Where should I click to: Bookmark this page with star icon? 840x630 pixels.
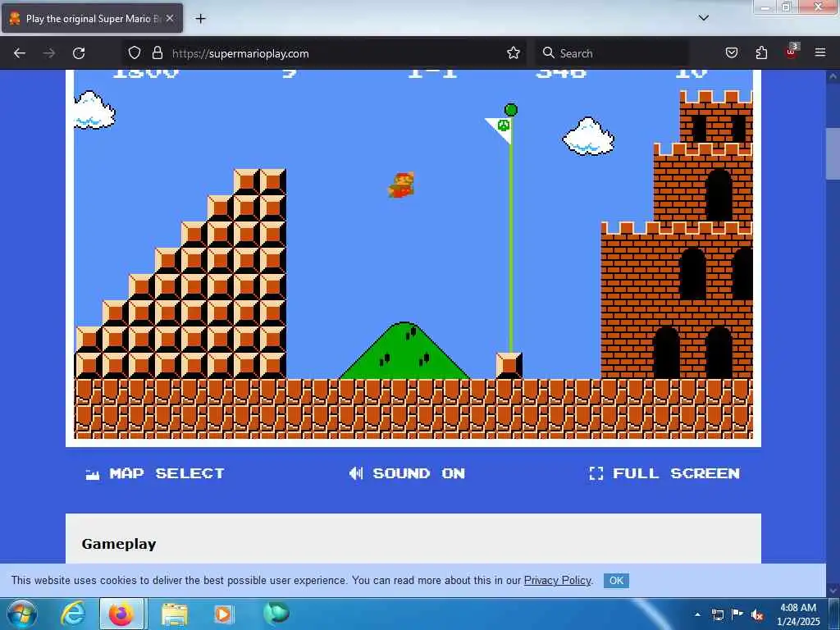point(514,53)
